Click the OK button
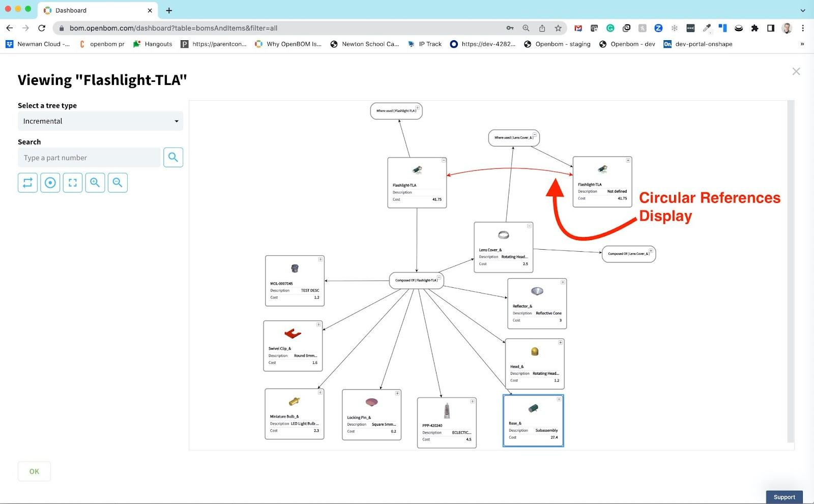814x504 pixels. (x=34, y=471)
